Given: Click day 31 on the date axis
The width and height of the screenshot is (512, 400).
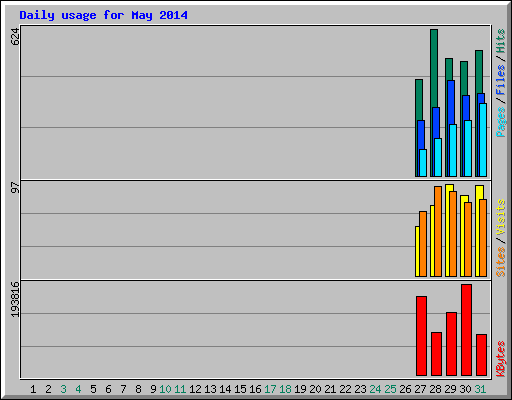Looking at the screenshot, I should (x=480, y=389).
